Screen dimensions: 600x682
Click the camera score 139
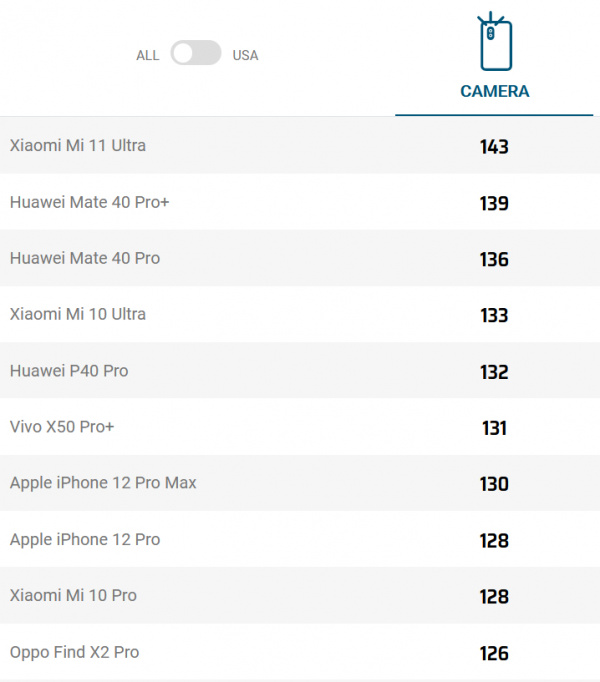tap(494, 203)
